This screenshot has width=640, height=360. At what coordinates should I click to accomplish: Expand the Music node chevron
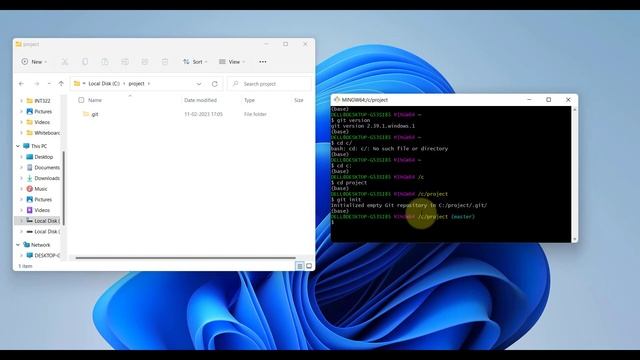click(x=22, y=189)
